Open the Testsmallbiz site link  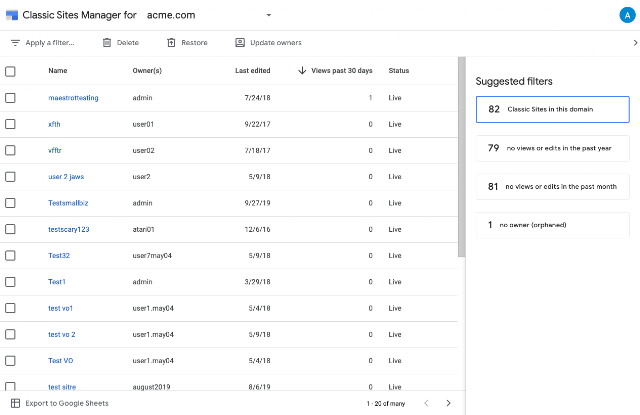[68, 203]
